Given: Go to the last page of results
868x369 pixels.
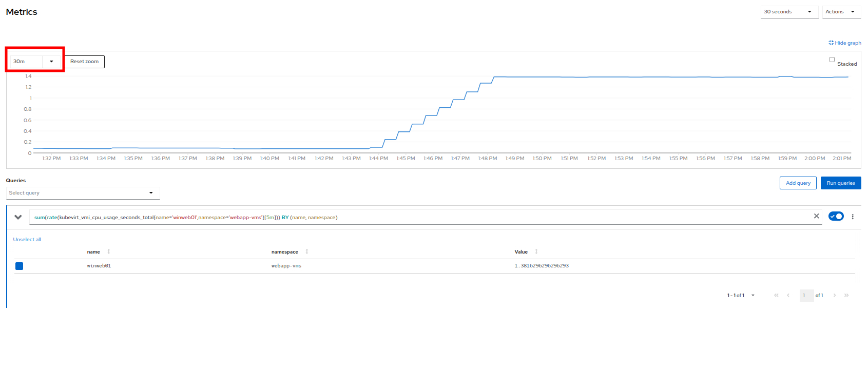Looking at the screenshot, I should pyautogui.click(x=846, y=296).
